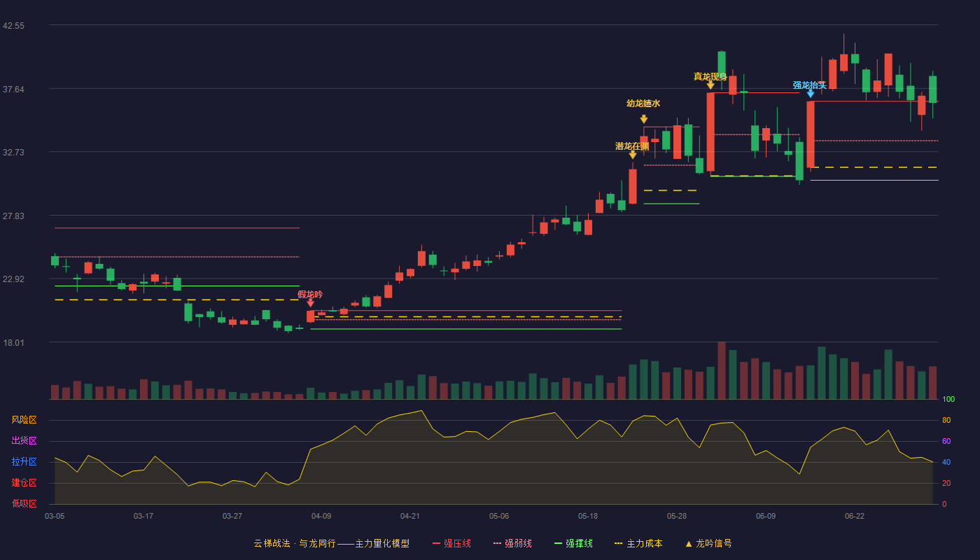Click the yellow dashed symbol before 主力成本

coord(618,543)
